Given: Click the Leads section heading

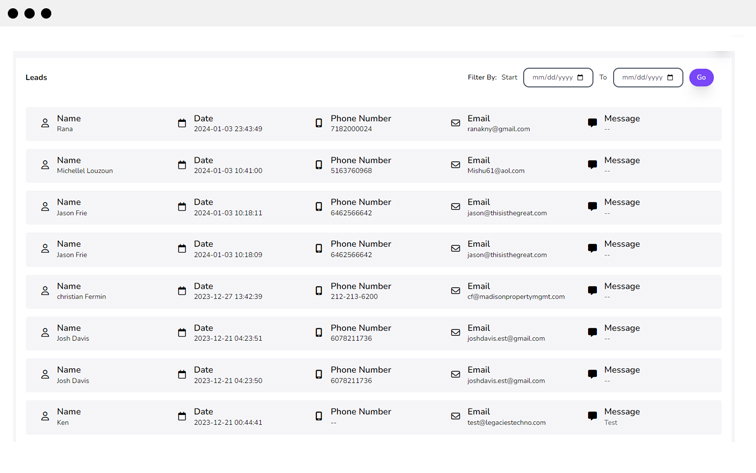Looking at the screenshot, I should tap(36, 77).
